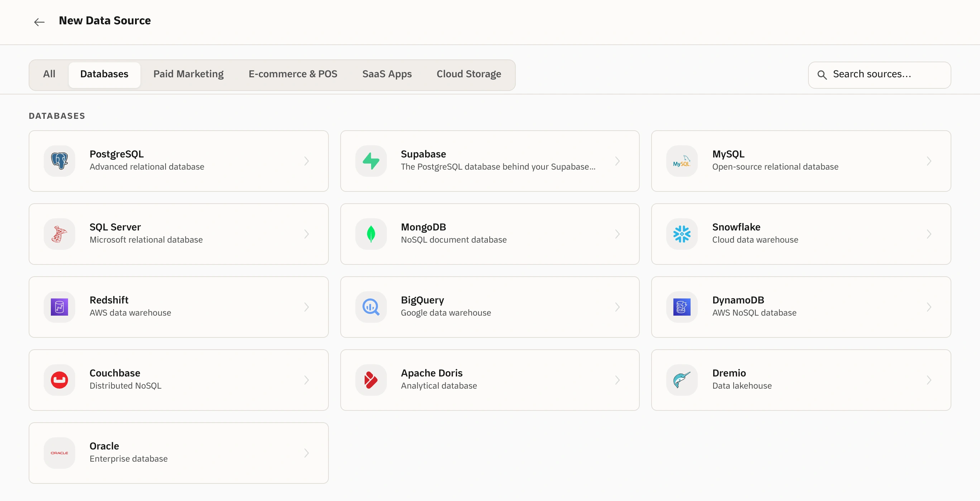Switch to the All tab

point(49,74)
